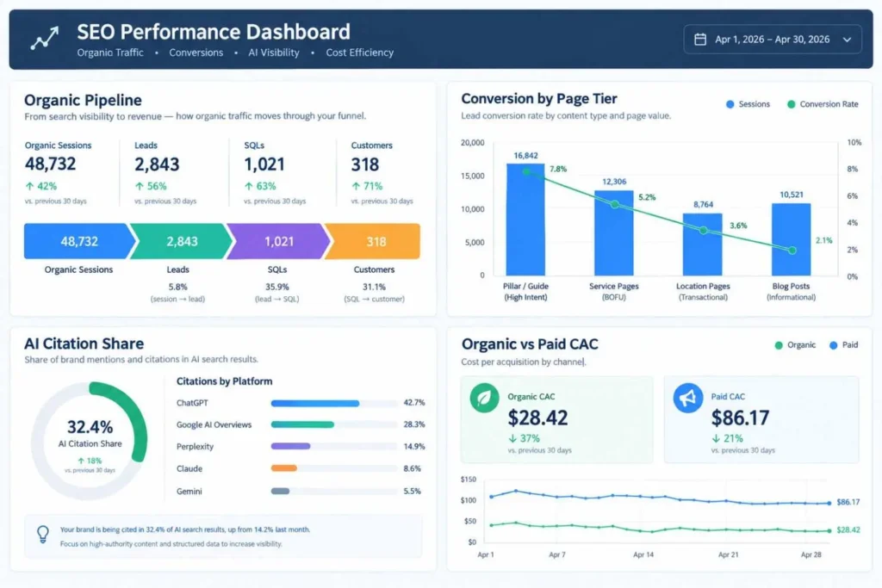
Task: Click the down arrow beside 37% Organic CAC
Action: pyautogui.click(x=512, y=438)
